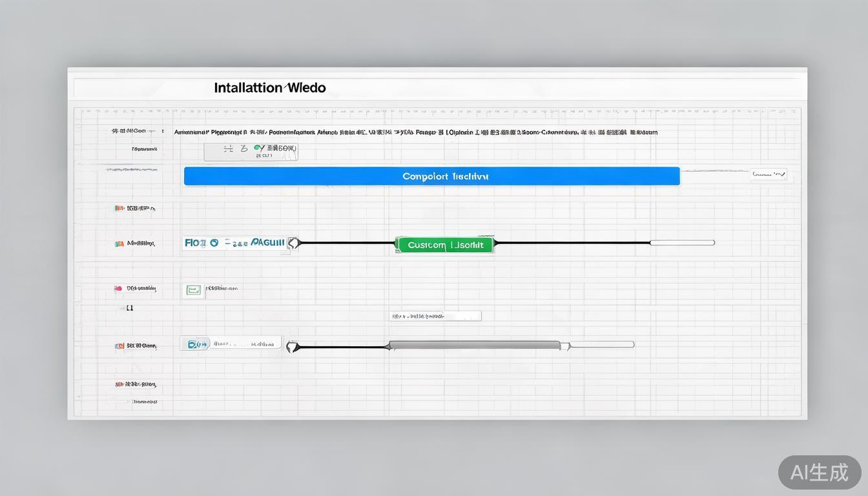
Task: Click the blue Conpoiort bar
Action: click(x=431, y=176)
